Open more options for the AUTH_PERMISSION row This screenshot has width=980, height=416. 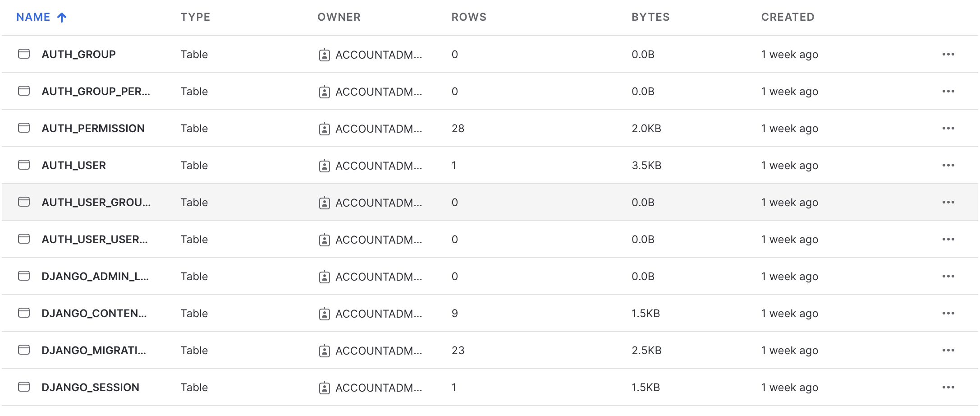tap(948, 128)
